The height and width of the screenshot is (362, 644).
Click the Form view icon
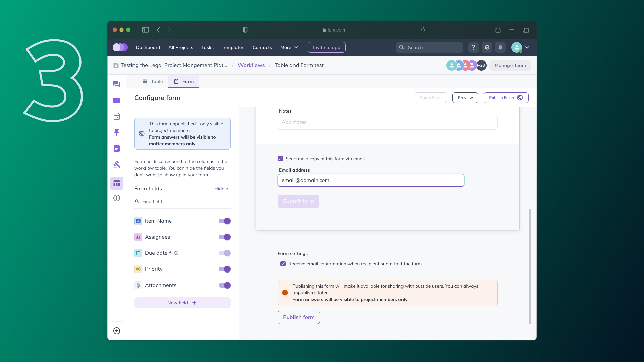176,81
